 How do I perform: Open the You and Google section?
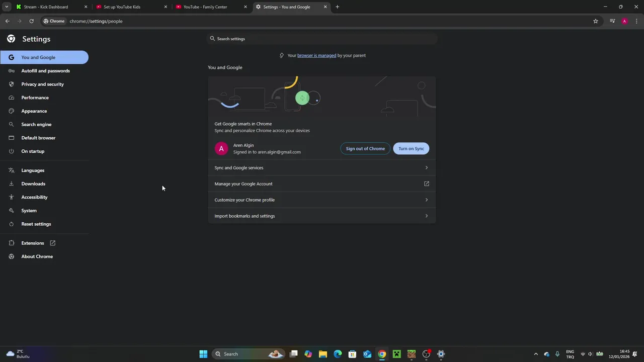[x=44, y=57]
